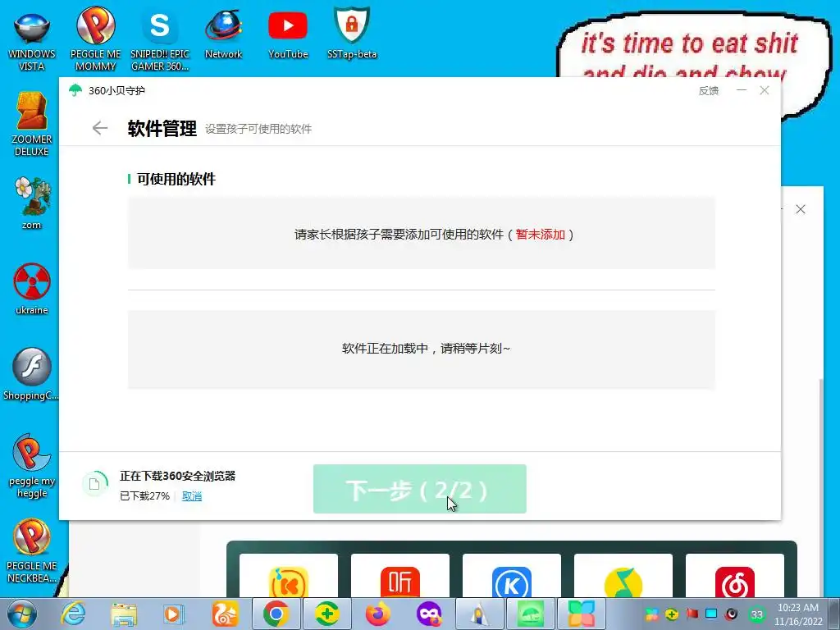Cancel the 360 browser download via 取消
The height and width of the screenshot is (630, 840).
point(192,496)
